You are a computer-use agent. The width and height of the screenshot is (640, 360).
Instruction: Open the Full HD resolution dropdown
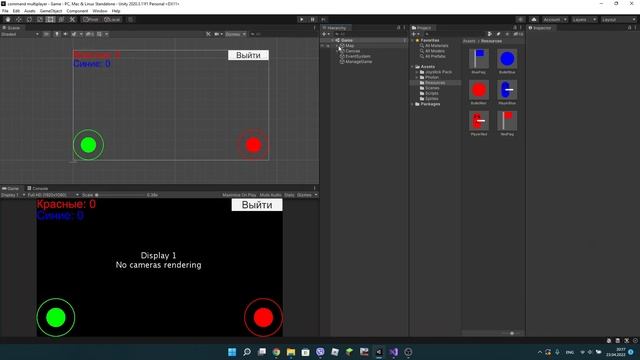(53, 195)
